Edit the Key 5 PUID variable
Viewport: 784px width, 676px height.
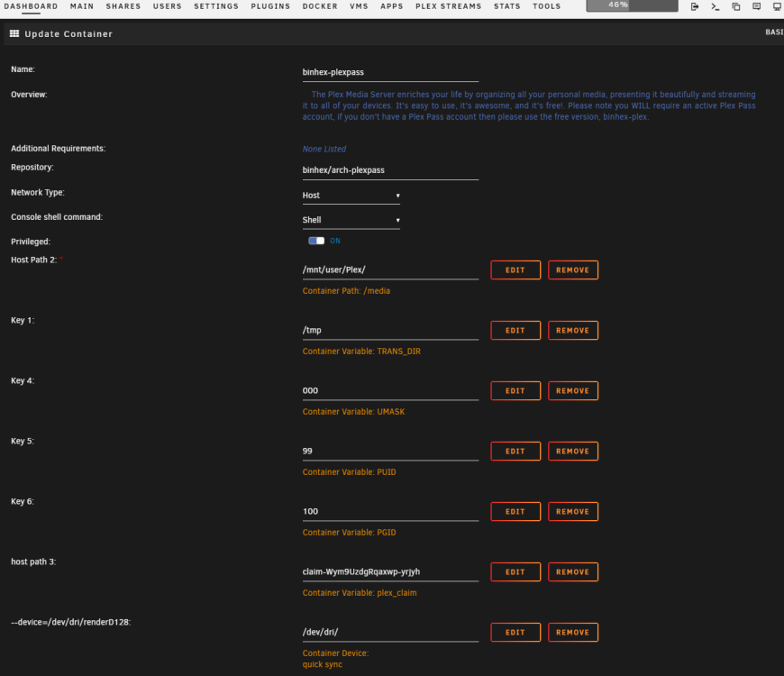click(x=515, y=451)
